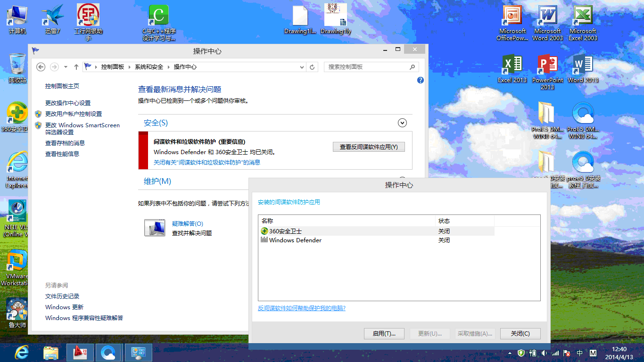The width and height of the screenshot is (644, 362).
Task: Click the 查看反间谍软件应用(Y) button
Action: [369, 147]
